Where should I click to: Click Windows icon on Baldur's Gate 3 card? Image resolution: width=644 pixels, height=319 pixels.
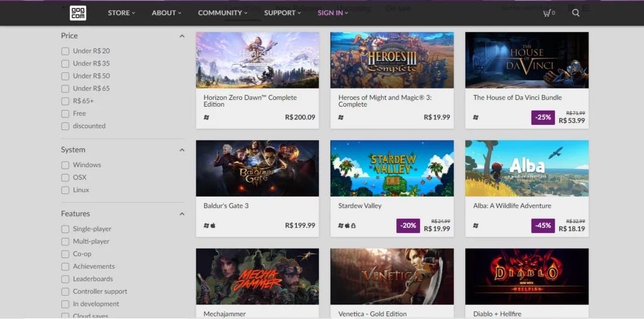tap(206, 225)
